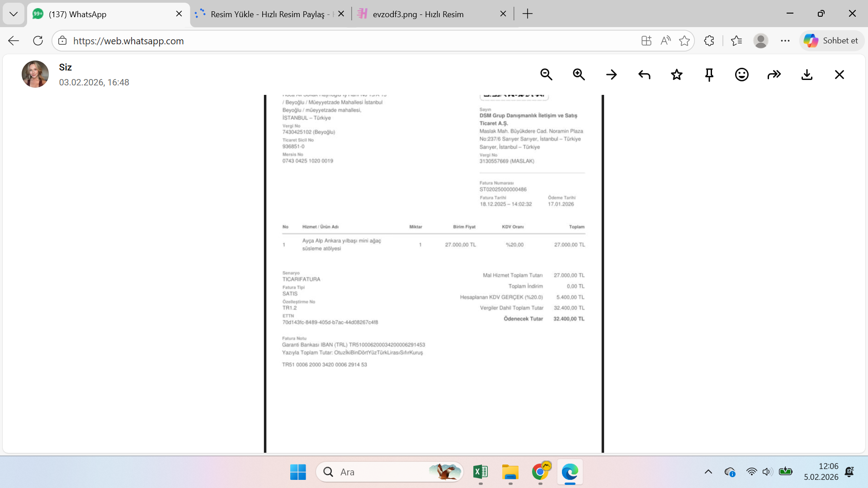The width and height of the screenshot is (868, 488).
Task: Turn on Read Aloud
Action: click(x=665, y=41)
